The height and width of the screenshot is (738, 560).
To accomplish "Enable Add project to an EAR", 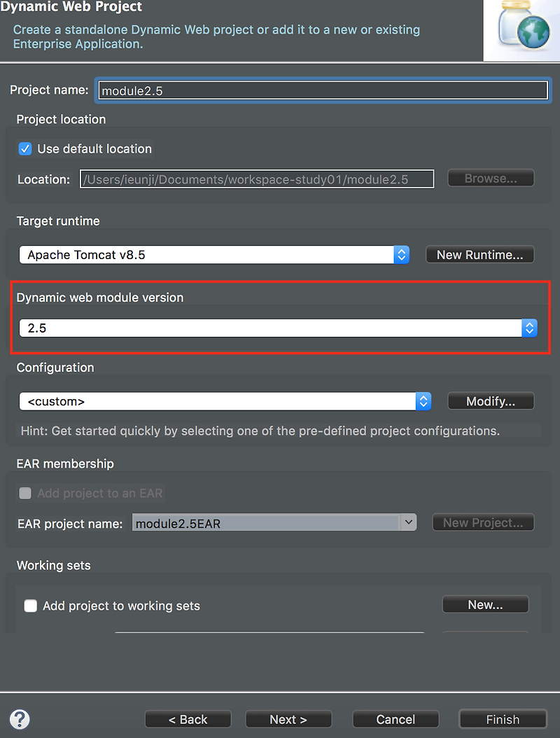I will click(24, 493).
